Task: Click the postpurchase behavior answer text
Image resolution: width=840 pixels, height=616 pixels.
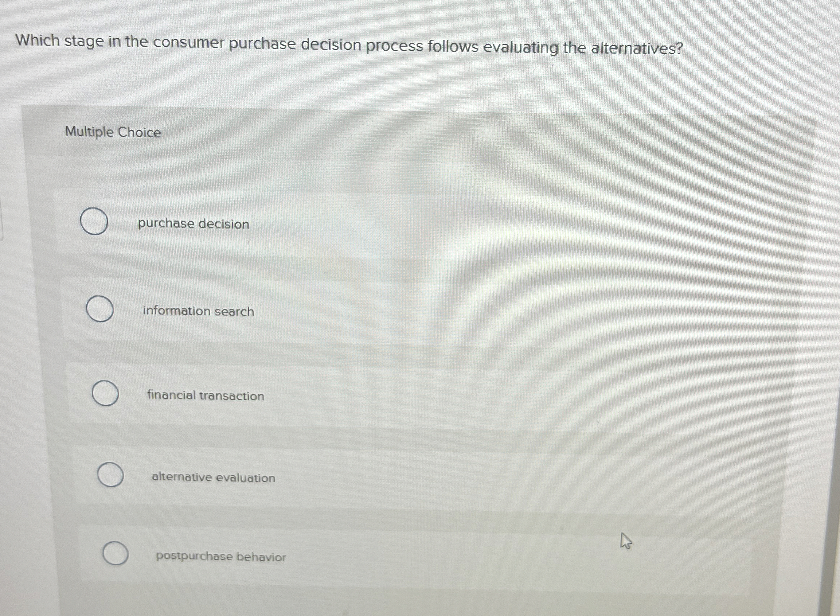Action: (220, 557)
